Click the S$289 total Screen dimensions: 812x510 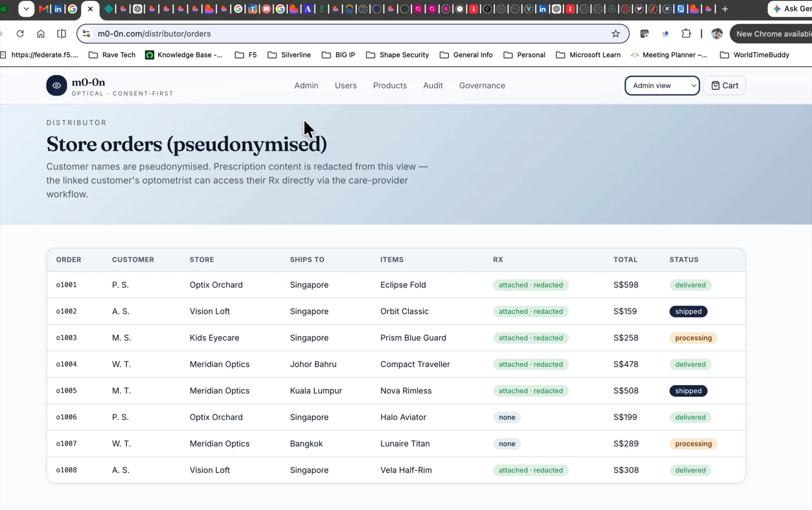626,443
